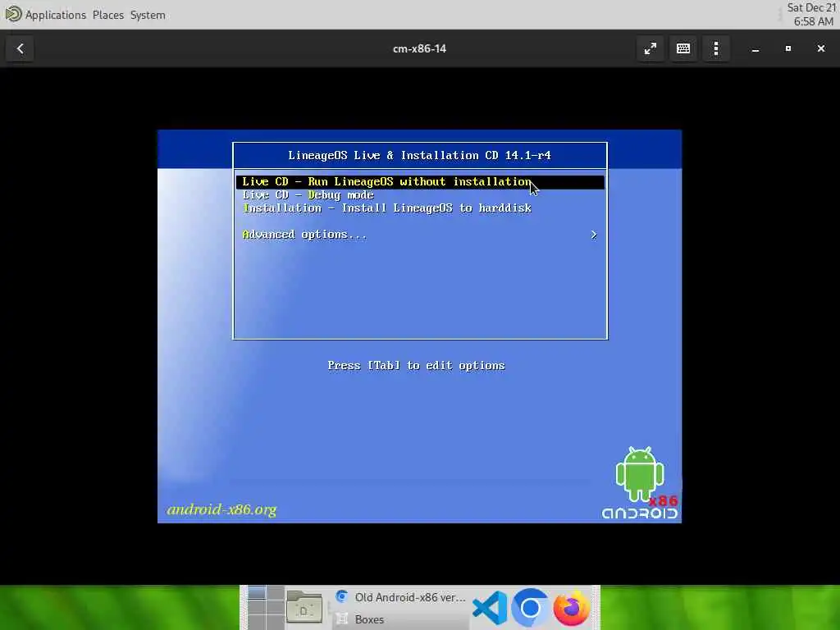The width and height of the screenshot is (840, 630).
Task: Open the Applications menu
Action: (56, 15)
